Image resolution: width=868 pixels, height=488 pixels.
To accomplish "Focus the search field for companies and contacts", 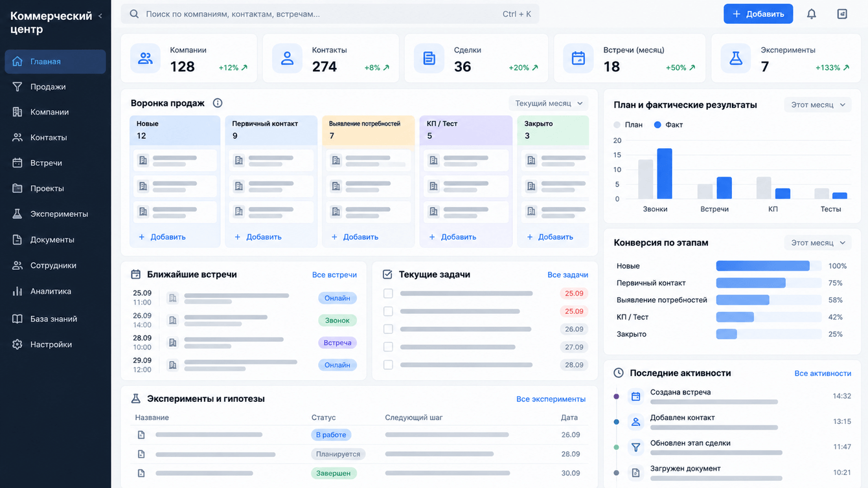I will pyautogui.click(x=330, y=14).
